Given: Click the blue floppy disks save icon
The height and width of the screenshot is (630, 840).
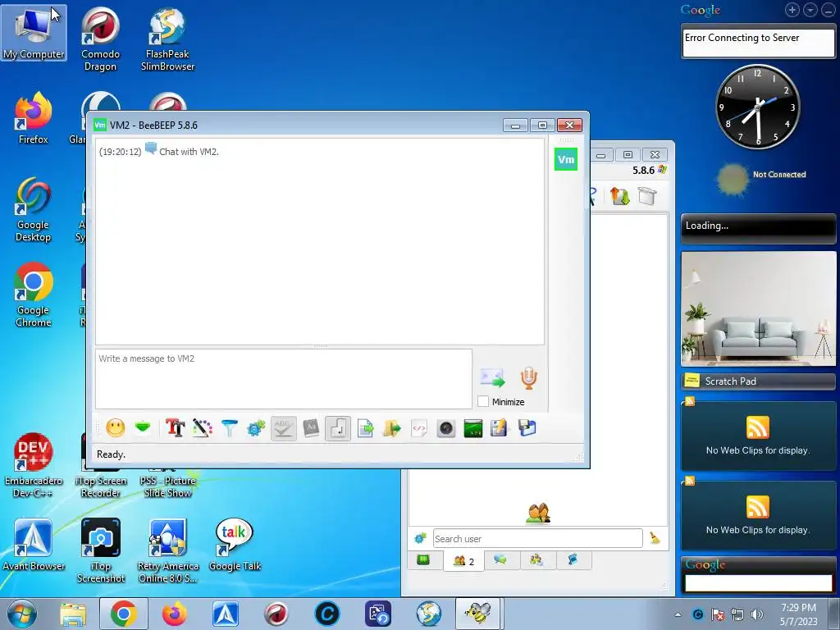Looking at the screenshot, I should click(x=527, y=428).
